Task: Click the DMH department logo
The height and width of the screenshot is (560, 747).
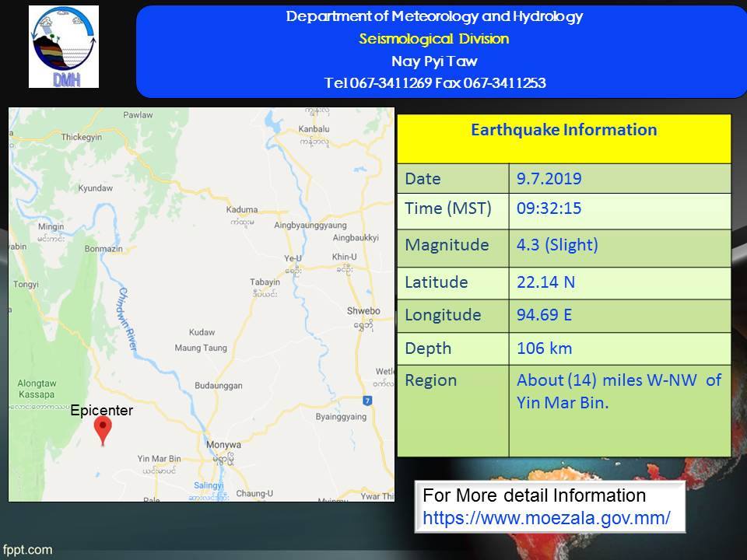Action: [64, 47]
